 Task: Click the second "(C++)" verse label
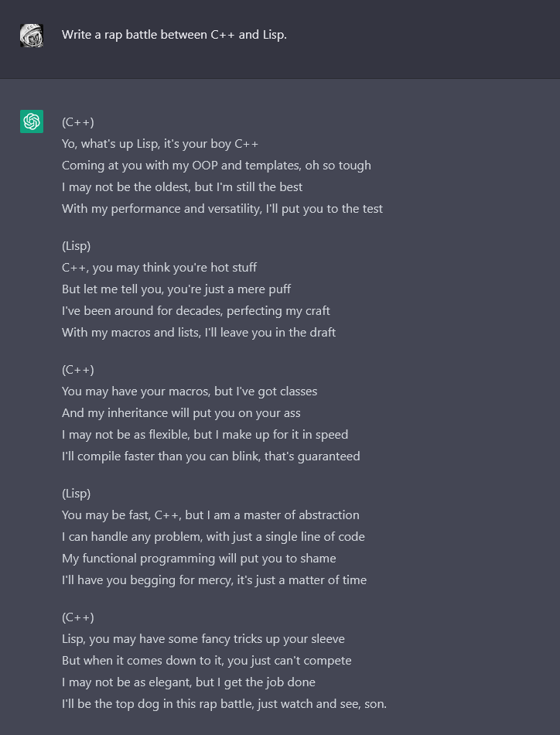pyautogui.click(x=78, y=370)
